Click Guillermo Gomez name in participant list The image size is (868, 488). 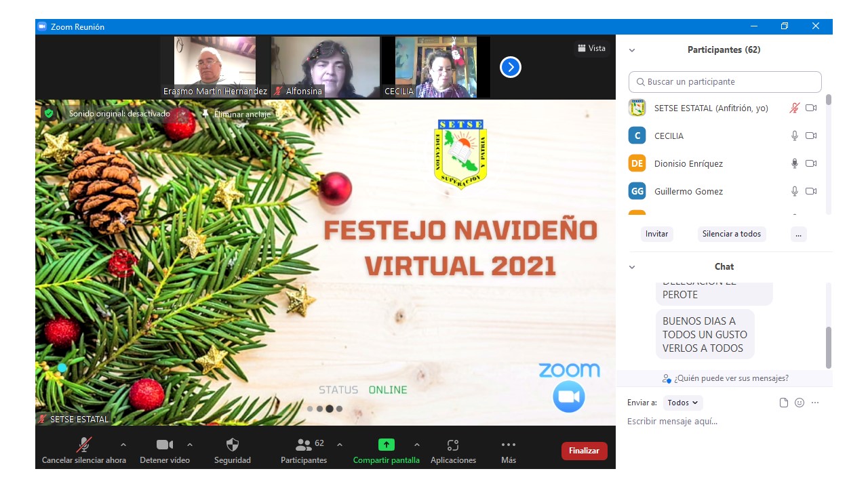(x=688, y=191)
